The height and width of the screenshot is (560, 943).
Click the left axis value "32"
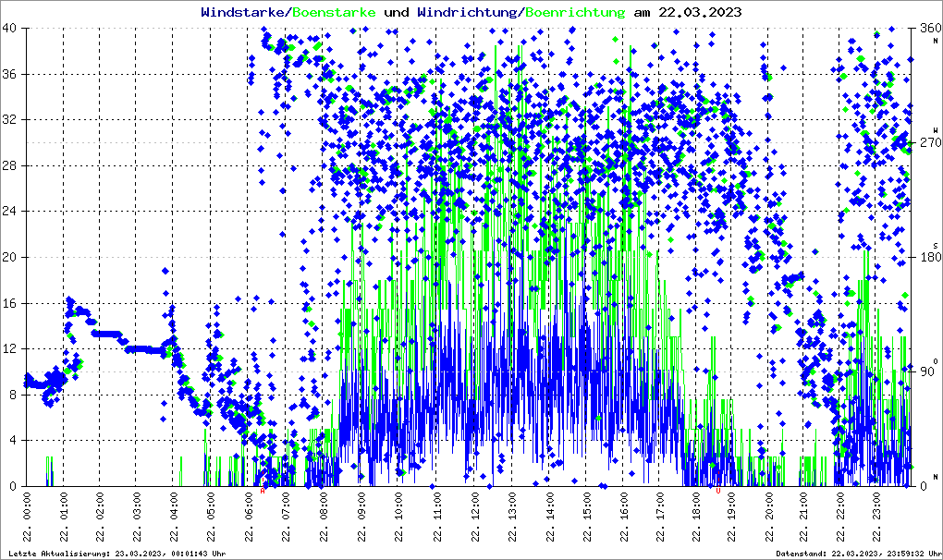tap(9, 119)
